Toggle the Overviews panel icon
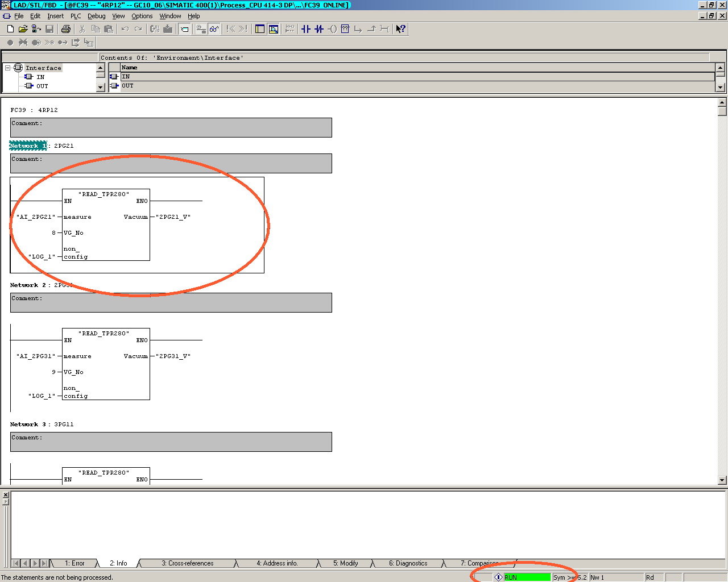 pyautogui.click(x=260, y=29)
